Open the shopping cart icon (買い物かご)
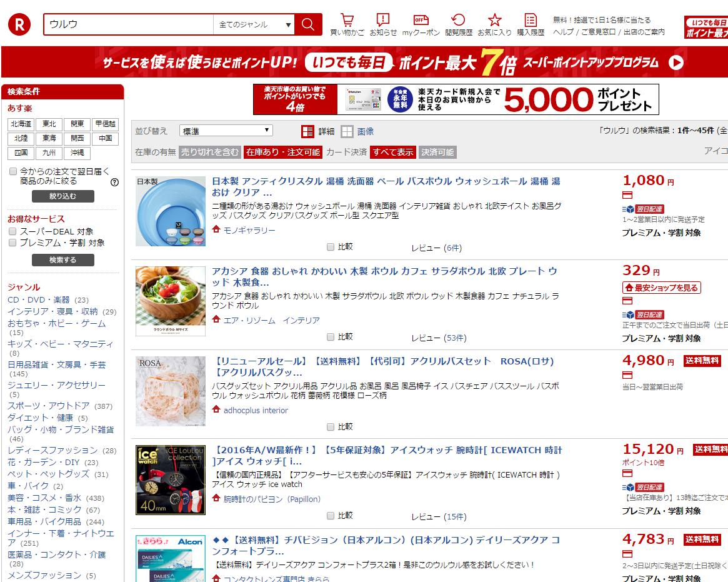This screenshot has width=728, height=582. [x=347, y=21]
